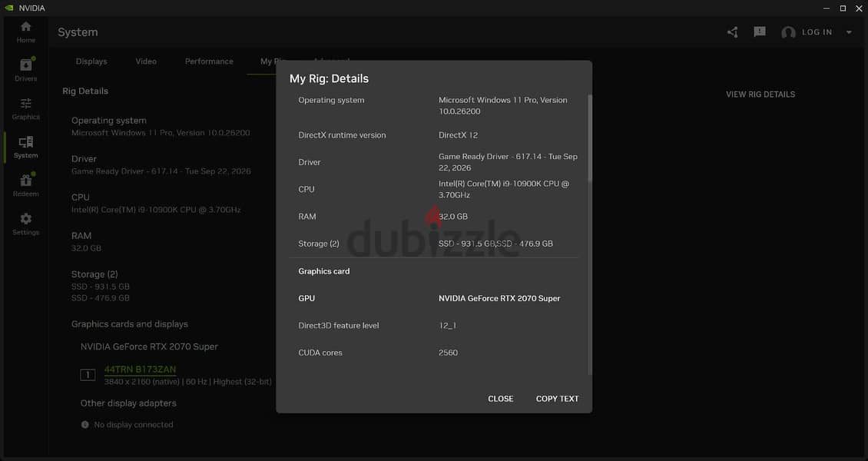The height and width of the screenshot is (461, 868).
Task: Click the background Driver heading
Action: click(84, 159)
